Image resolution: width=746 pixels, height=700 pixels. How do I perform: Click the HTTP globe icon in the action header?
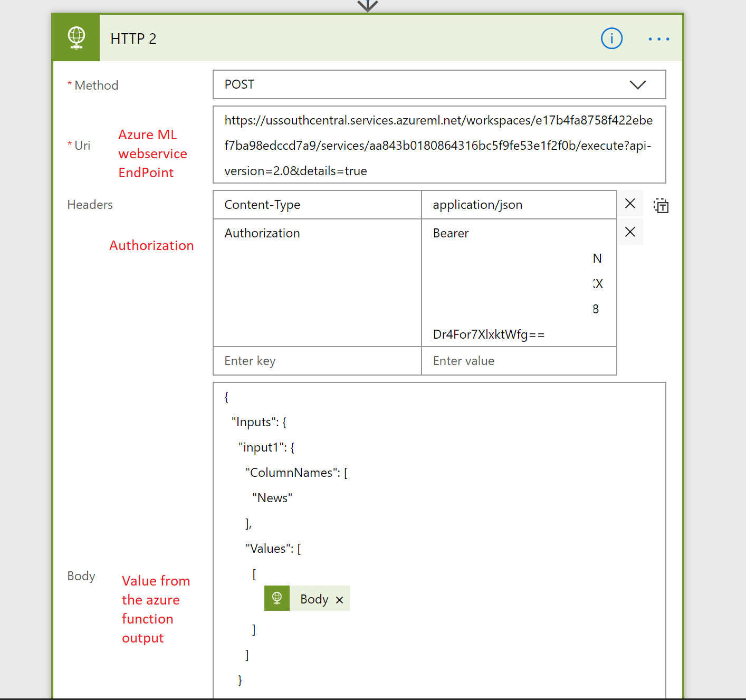(x=76, y=37)
